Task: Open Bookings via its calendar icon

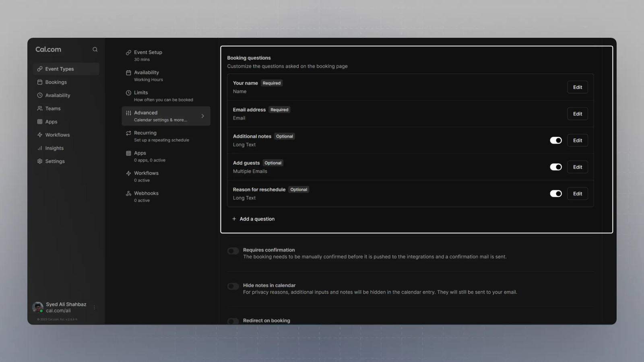Action: click(x=40, y=82)
